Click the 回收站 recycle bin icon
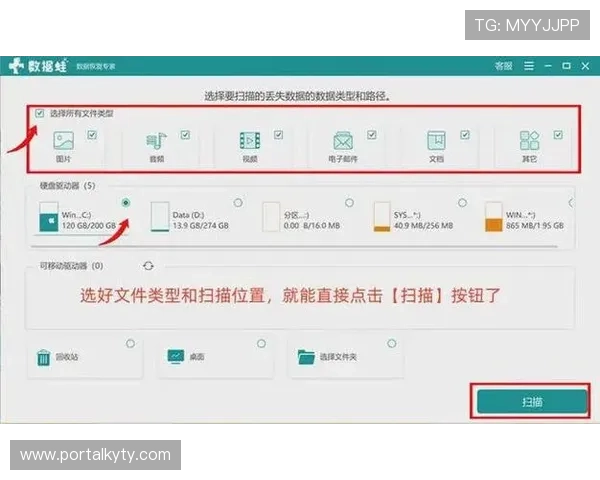The height and width of the screenshot is (480, 600). (44, 358)
